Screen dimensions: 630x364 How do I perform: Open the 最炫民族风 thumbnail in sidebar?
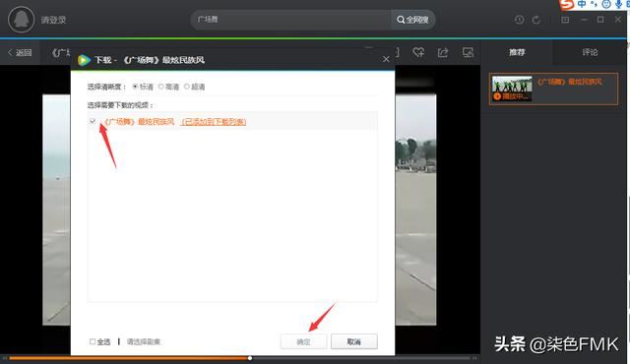pyautogui.click(x=512, y=89)
